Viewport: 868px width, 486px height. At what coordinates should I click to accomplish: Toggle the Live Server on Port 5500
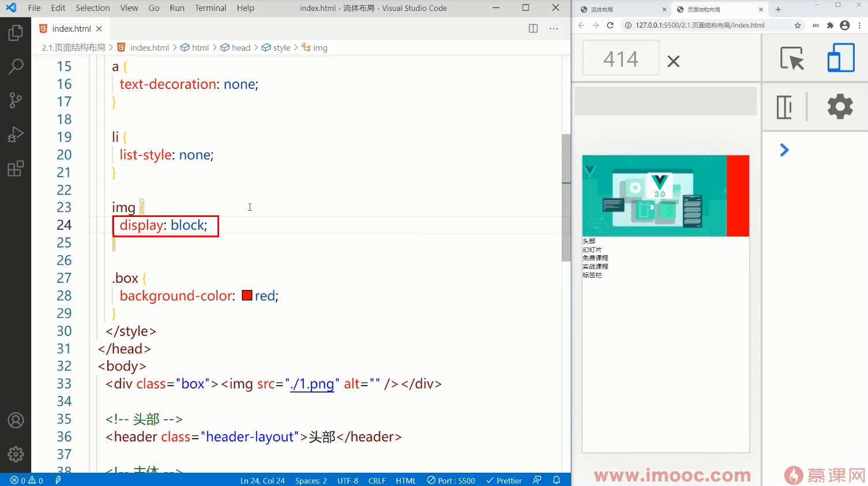tap(451, 480)
